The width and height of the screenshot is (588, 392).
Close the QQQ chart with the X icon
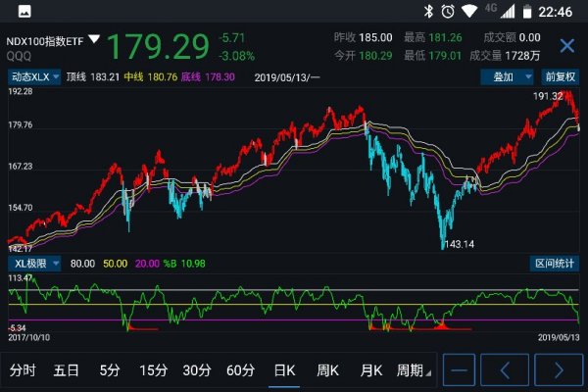(566, 46)
